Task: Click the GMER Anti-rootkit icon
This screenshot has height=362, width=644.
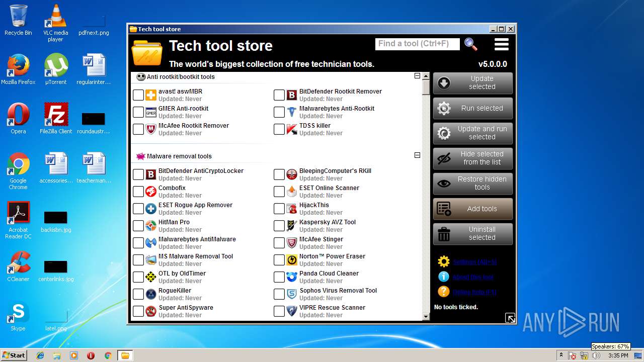Action: [x=151, y=112]
